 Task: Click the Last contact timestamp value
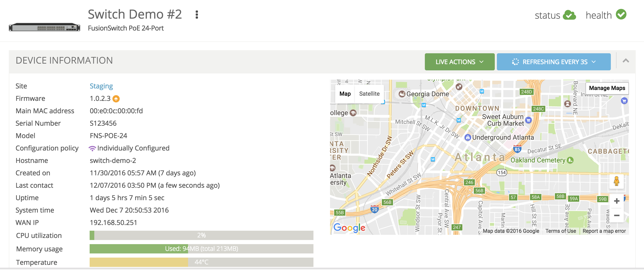click(x=155, y=185)
